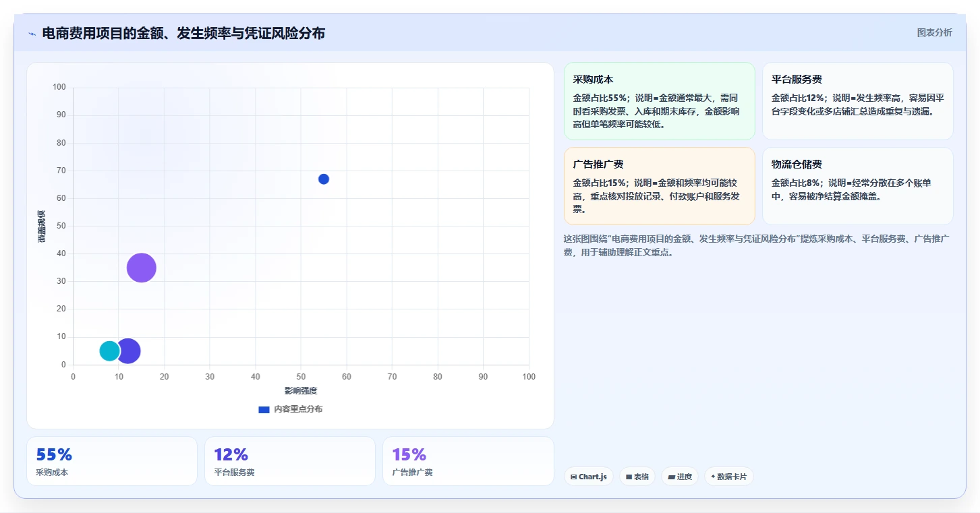Click the lightning icon beside the page title

pyautogui.click(x=32, y=34)
